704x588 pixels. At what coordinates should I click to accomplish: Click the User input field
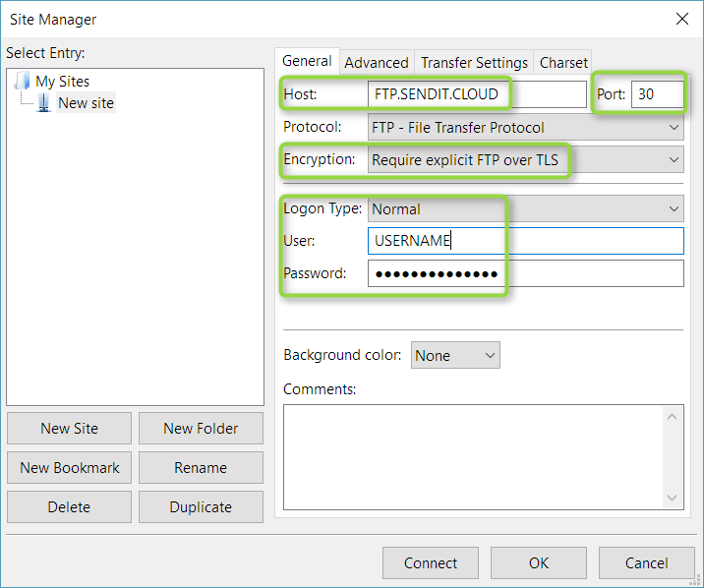pyautogui.click(x=526, y=241)
